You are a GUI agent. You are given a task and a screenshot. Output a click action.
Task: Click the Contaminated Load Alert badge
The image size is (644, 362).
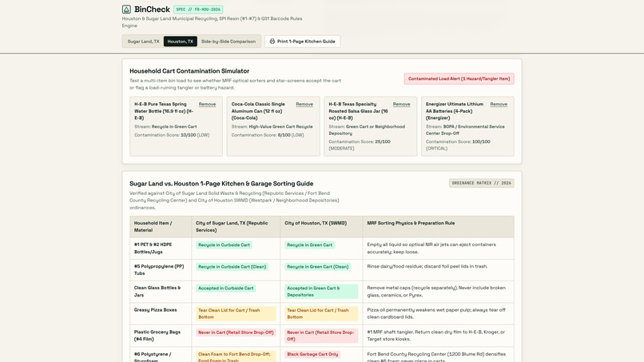[459, 79]
